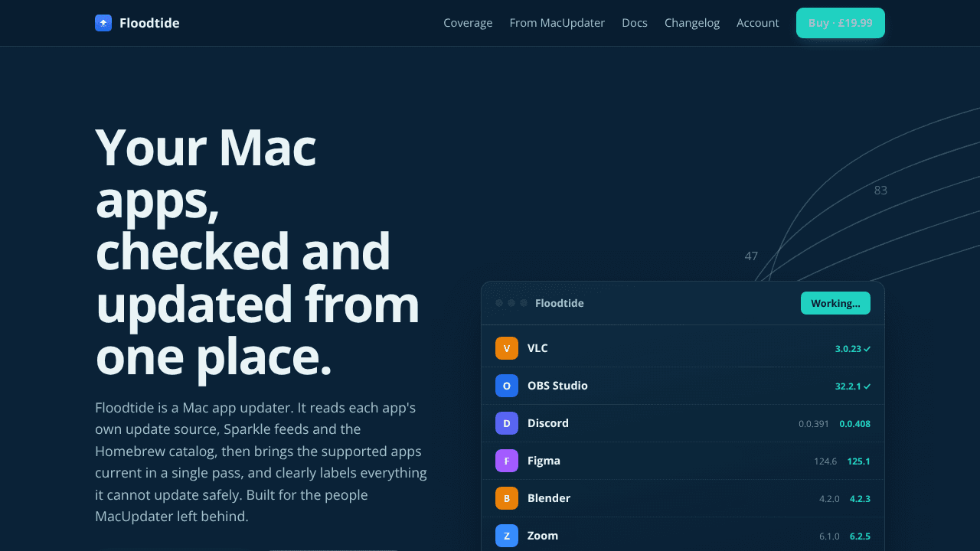Click the Floodtide logo icon
The height and width of the screenshot is (551, 980).
[x=103, y=23]
